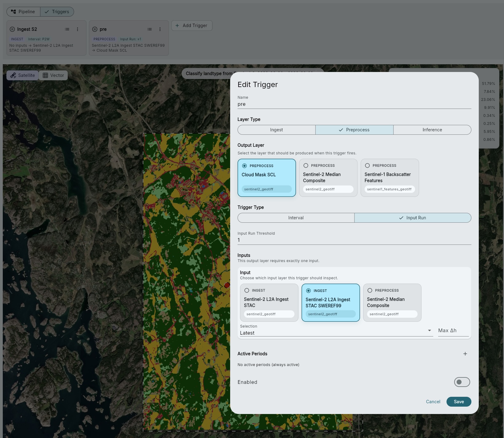Open the list icon on Ingest S2 card
This screenshot has width=504, height=438.
click(67, 29)
